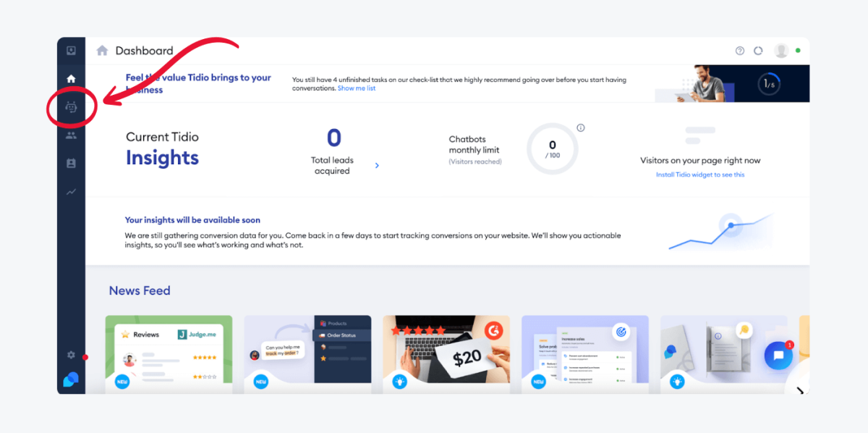868x433 pixels.
Task: View Analytics via the line-chart sidebar icon
Action: [x=71, y=190]
